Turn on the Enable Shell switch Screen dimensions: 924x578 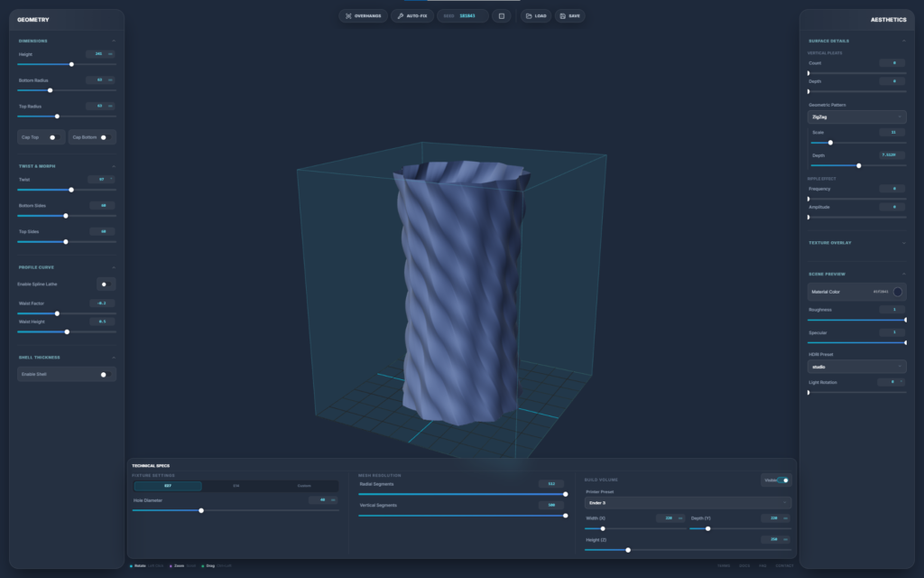[x=104, y=374]
